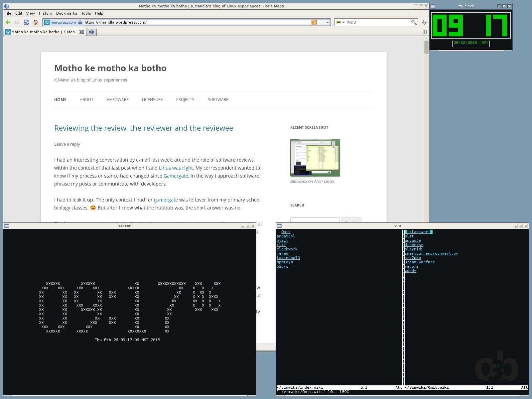532x399 pixels.
Task: Select the woody entry in vim
Action: [x=410, y=271]
